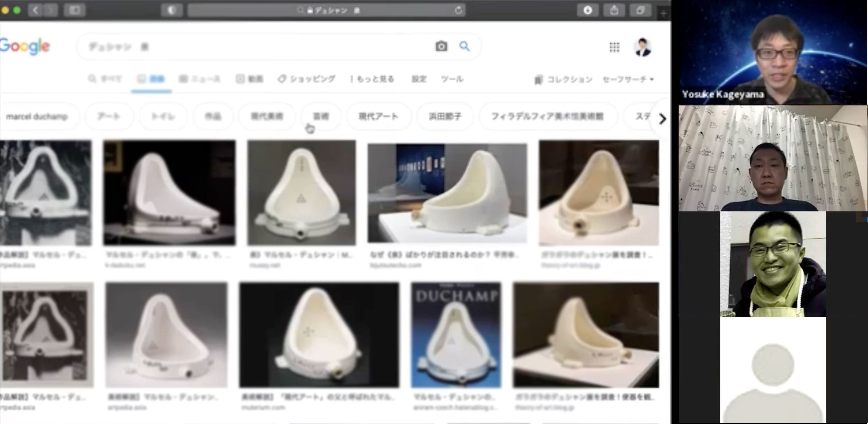Click the blue magnifier search icon

465,46
